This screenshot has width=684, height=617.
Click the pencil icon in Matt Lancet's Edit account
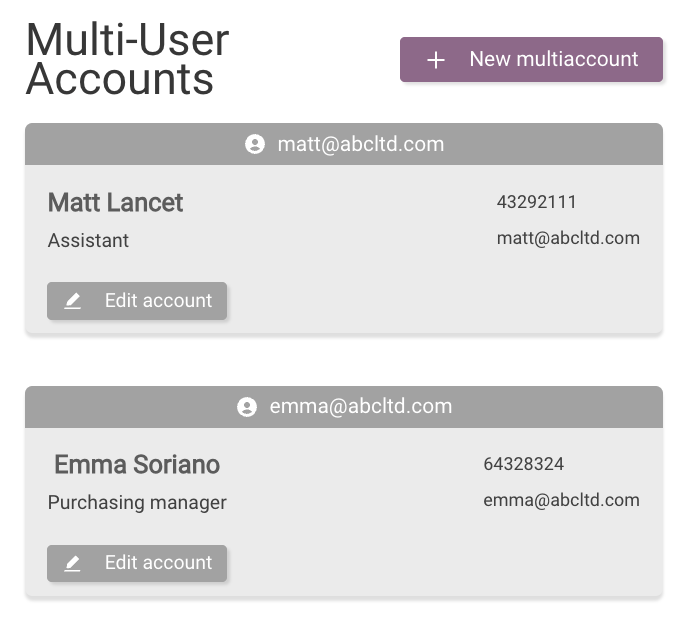click(x=73, y=301)
